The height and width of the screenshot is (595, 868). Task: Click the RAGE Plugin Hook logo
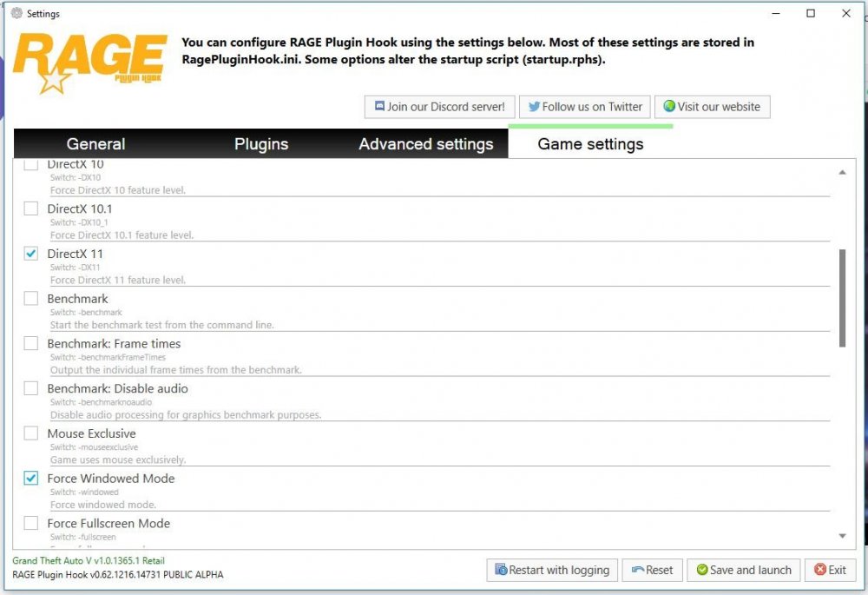click(89, 63)
